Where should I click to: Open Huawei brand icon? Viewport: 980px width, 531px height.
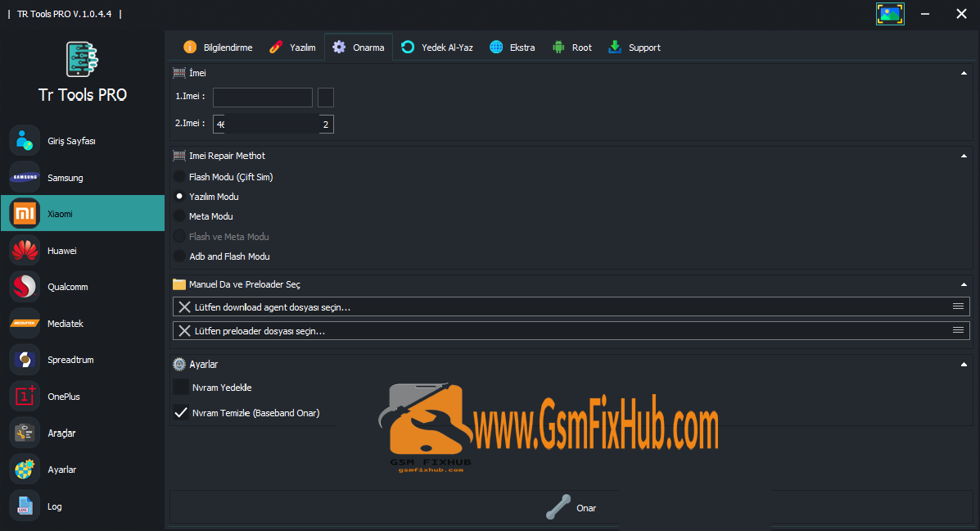pos(25,250)
